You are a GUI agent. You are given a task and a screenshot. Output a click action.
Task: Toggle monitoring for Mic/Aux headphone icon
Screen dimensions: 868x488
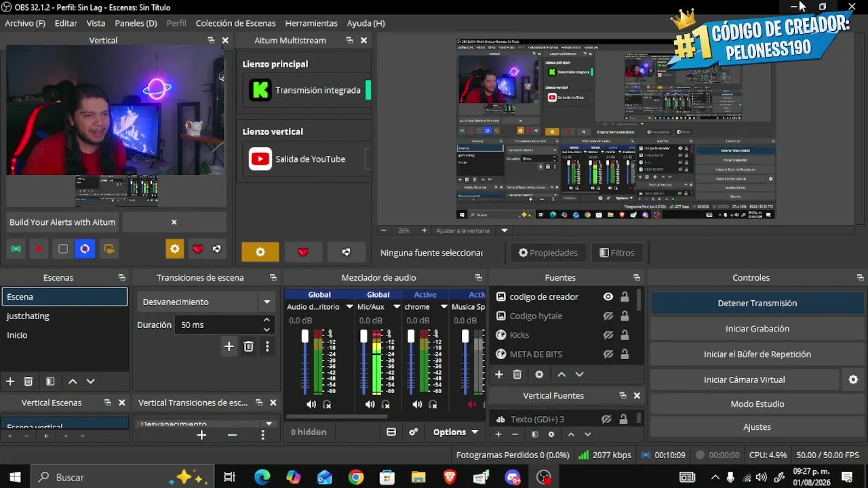386,405
